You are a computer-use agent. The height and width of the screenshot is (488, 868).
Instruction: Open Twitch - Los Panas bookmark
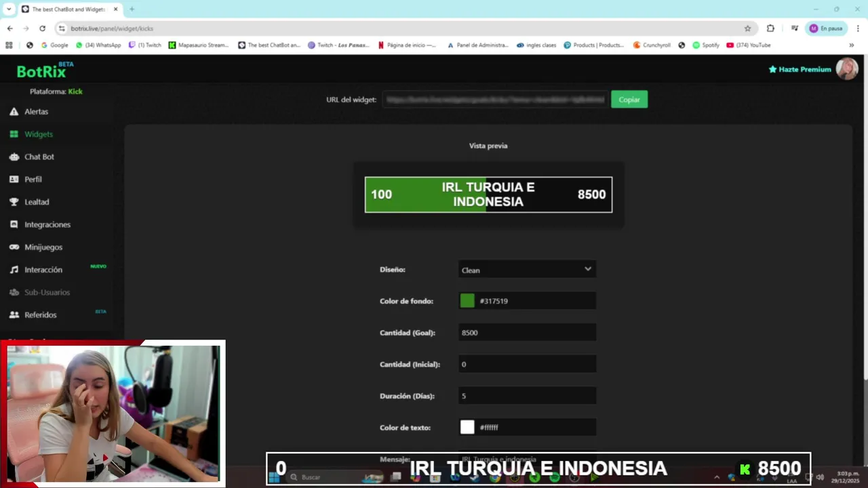338,45
